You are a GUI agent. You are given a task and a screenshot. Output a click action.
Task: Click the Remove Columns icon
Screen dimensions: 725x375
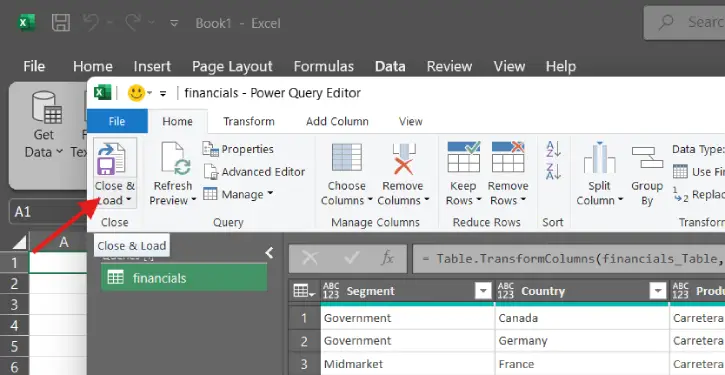click(403, 159)
